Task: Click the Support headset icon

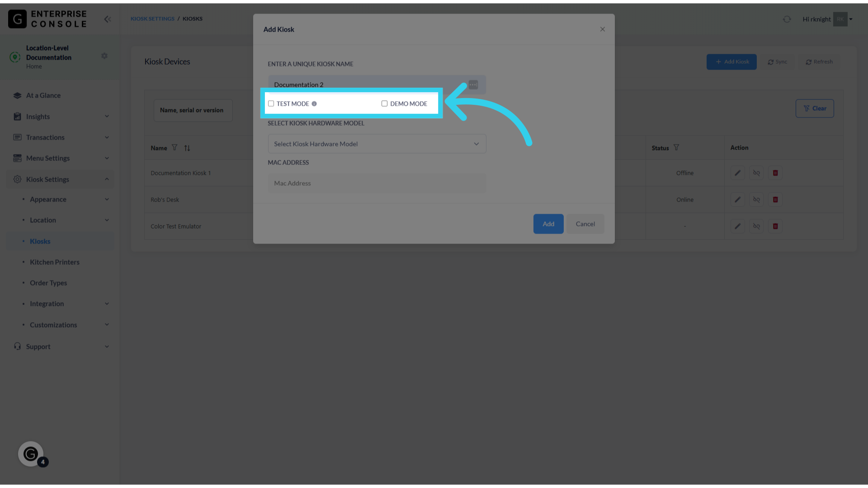Action: [x=17, y=346]
